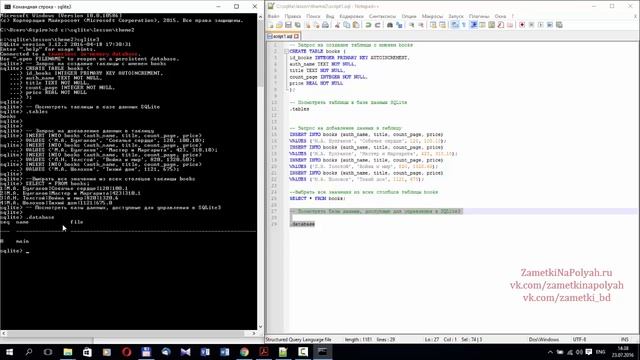Open the Файл menu
The width and height of the screenshot is (640, 360).
pyautogui.click(x=273, y=16)
